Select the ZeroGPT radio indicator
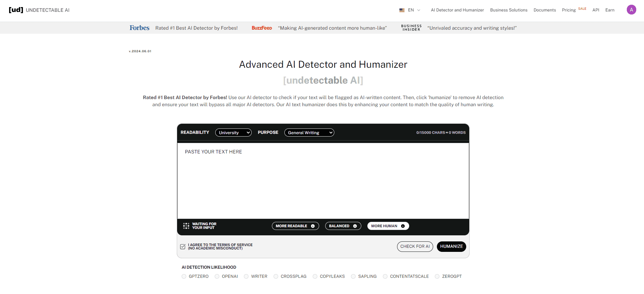 tap(437, 276)
